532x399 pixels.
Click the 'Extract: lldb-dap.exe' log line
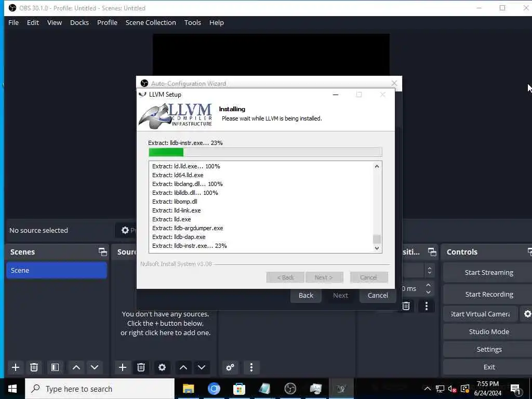179,237
